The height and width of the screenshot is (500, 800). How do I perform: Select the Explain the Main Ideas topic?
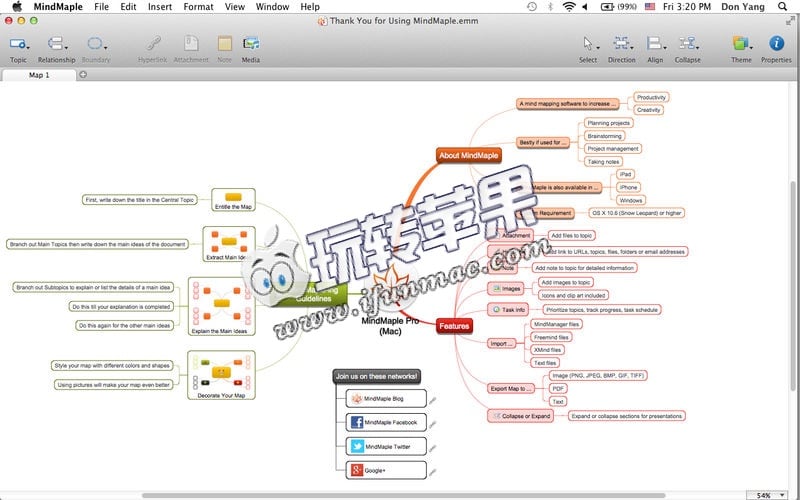[x=221, y=306]
